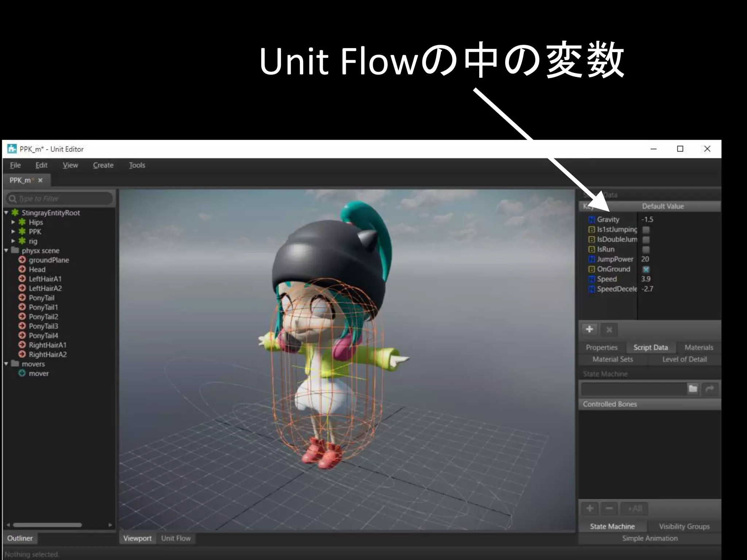747x560 pixels.
Task: Click the green node icon beside rig
Action: [x=22, y=241]
